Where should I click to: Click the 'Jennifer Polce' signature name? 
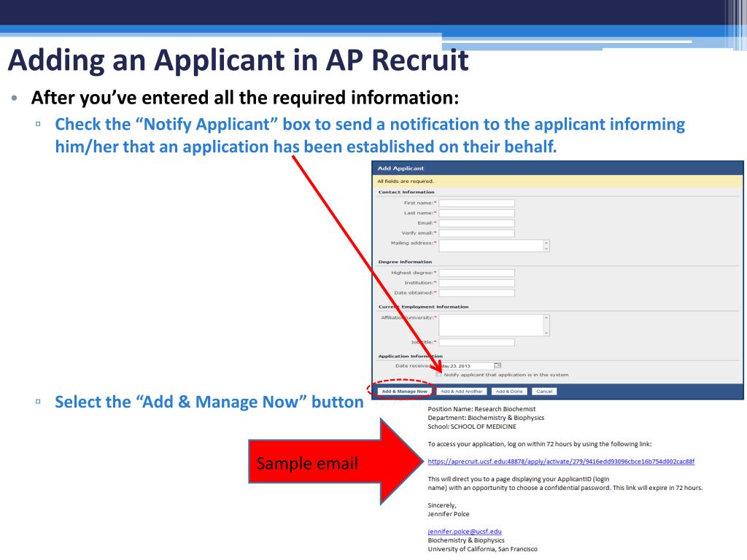[x=449, y=514]
